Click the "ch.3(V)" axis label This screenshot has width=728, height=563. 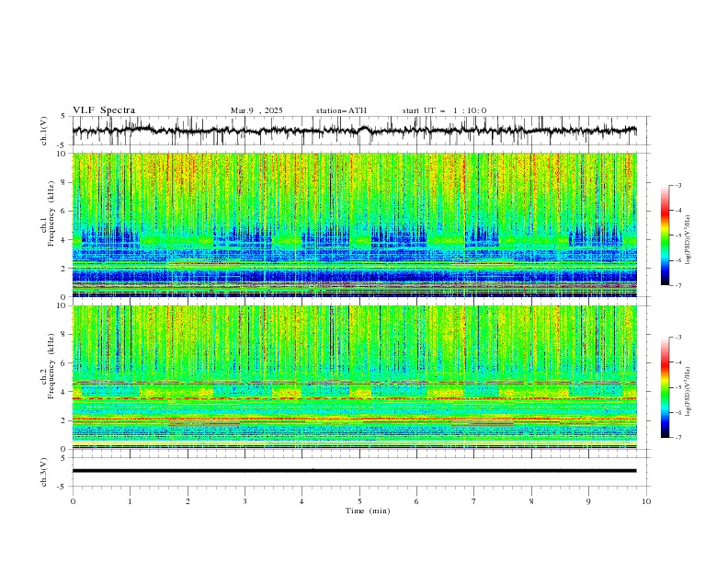coord(44,472)
